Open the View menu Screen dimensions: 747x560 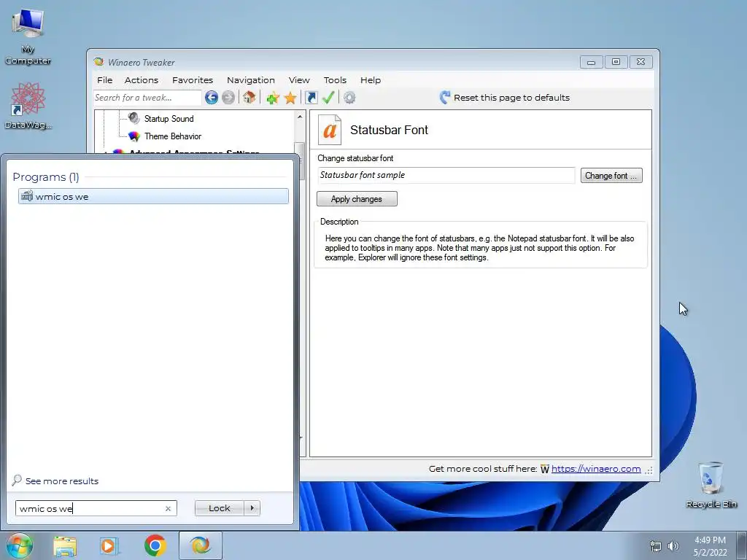click(x=299, y=80)
